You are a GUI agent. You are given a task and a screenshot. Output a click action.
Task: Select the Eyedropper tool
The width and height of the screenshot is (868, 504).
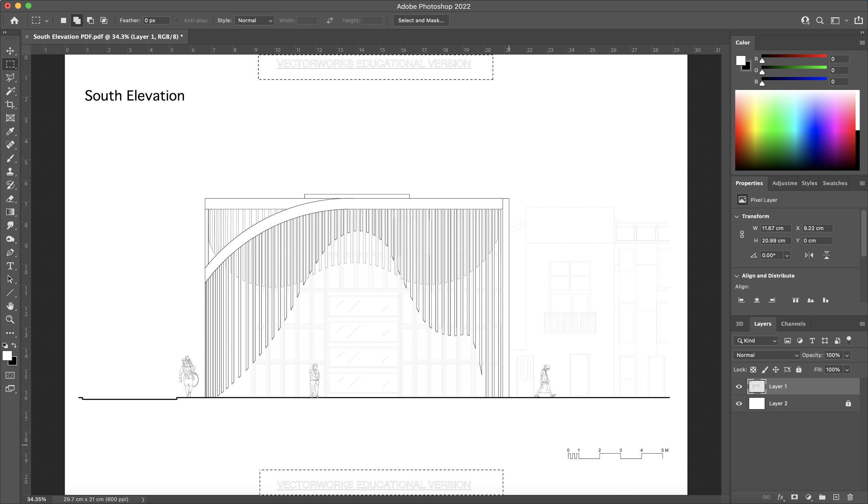click(10, 131)
